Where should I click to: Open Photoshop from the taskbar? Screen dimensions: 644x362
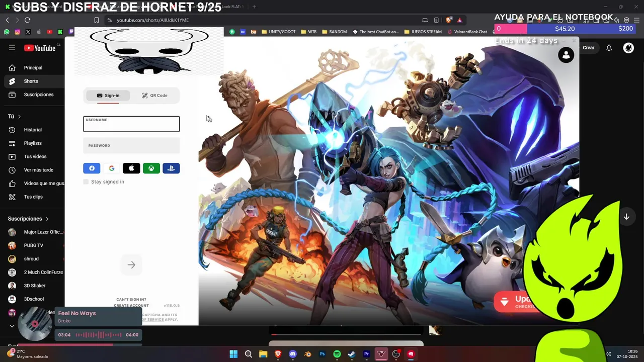tap(323, 354)
